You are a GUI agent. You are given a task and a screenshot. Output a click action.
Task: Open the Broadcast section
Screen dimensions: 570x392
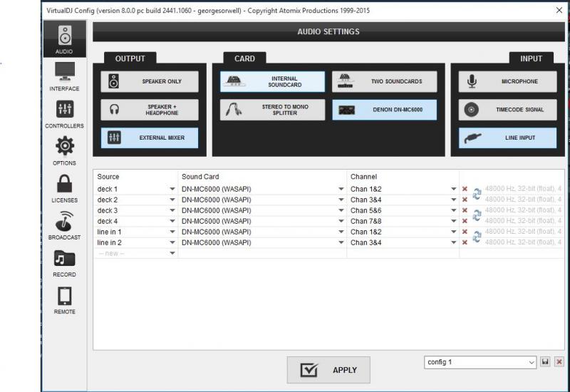pyautogui.click(x=64, y=225)
